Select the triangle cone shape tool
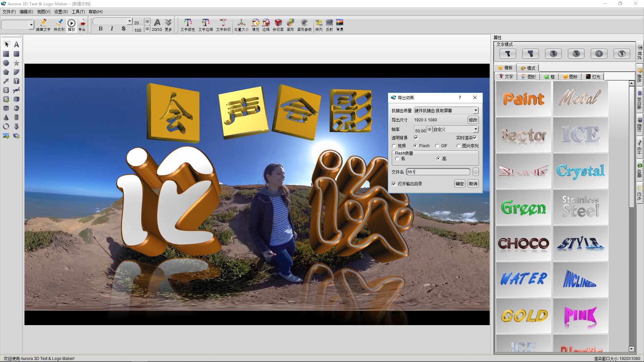 click(x=6, y=117)
